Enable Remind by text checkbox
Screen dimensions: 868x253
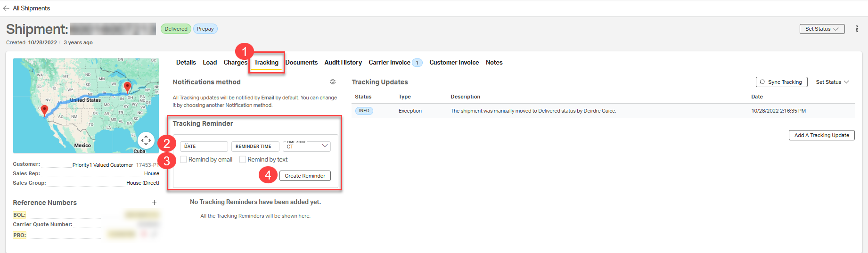click(x=243, y=159)
